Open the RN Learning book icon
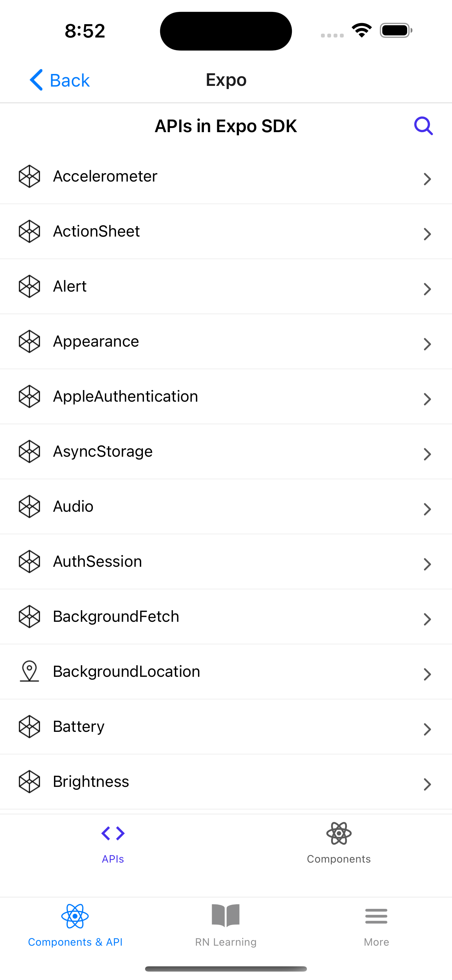 tap(226, 916)
